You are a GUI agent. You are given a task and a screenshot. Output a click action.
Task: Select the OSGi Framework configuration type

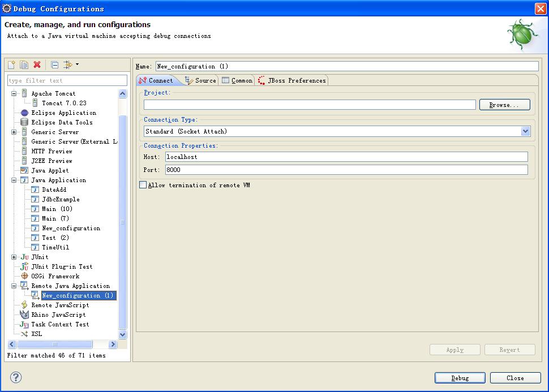point(55,276)
